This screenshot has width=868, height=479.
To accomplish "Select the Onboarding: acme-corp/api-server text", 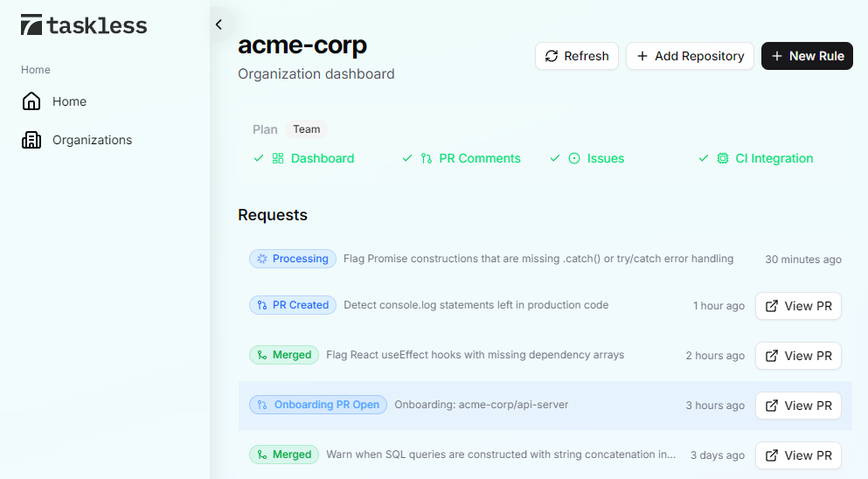I will point(481,405).
